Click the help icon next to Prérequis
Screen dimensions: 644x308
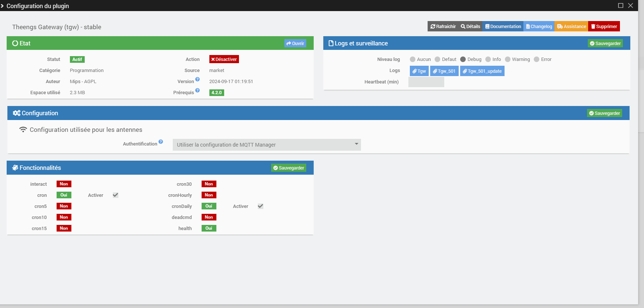[198, 90]
